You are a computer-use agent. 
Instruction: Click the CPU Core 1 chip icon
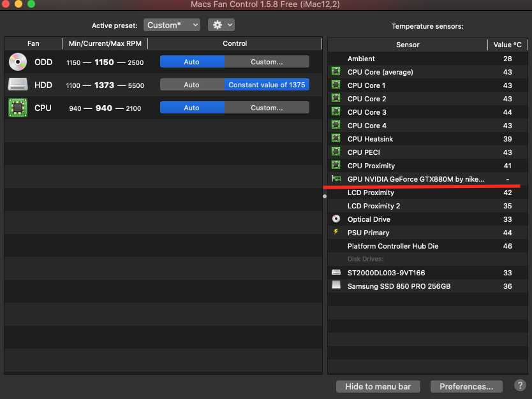pyautogui.click(x=336, y=85)
